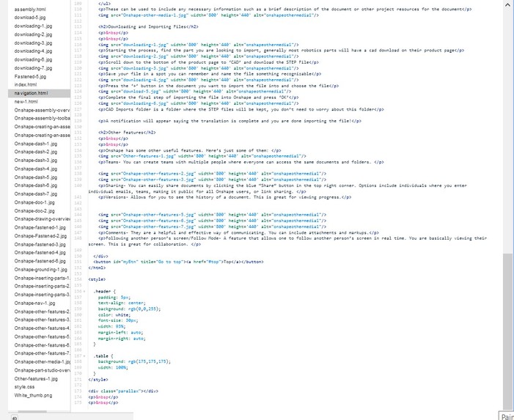Viewport: 514px width, 420px height.
Task: Select the Onshape-part-studio-overv file
Action: coord(42,370)
